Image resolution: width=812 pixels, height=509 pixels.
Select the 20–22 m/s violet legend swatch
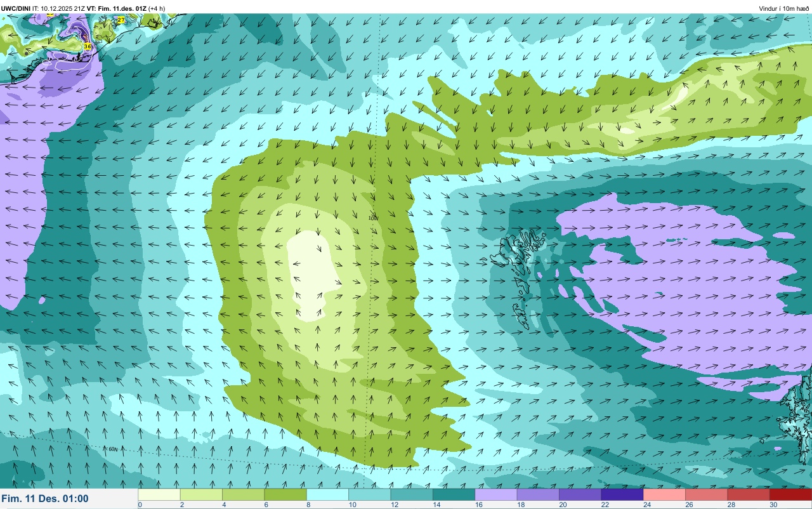coord(580,494)
